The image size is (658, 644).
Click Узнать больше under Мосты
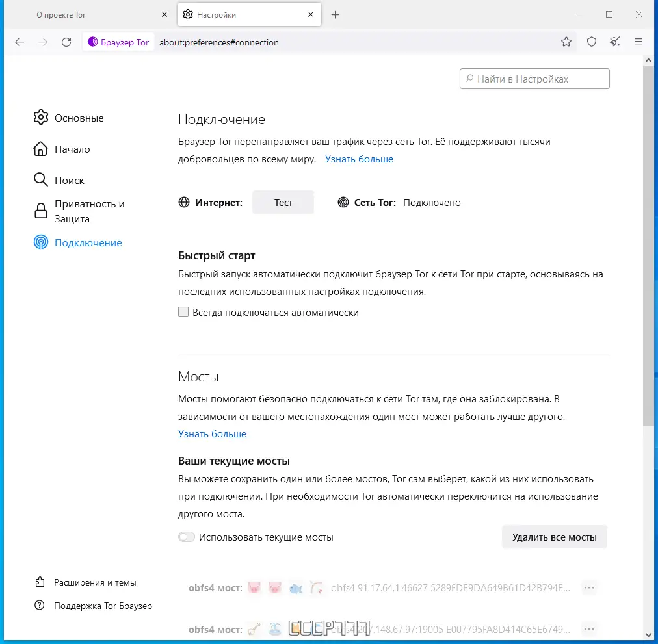click(x=212, y=434)
